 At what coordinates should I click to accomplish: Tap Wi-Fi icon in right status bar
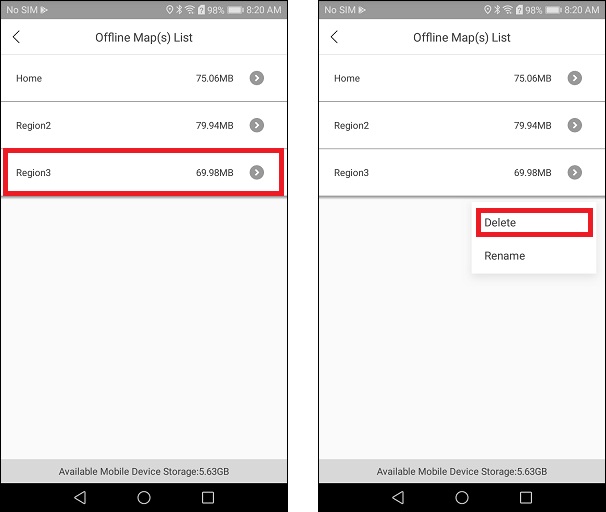(x=508, y=10)
